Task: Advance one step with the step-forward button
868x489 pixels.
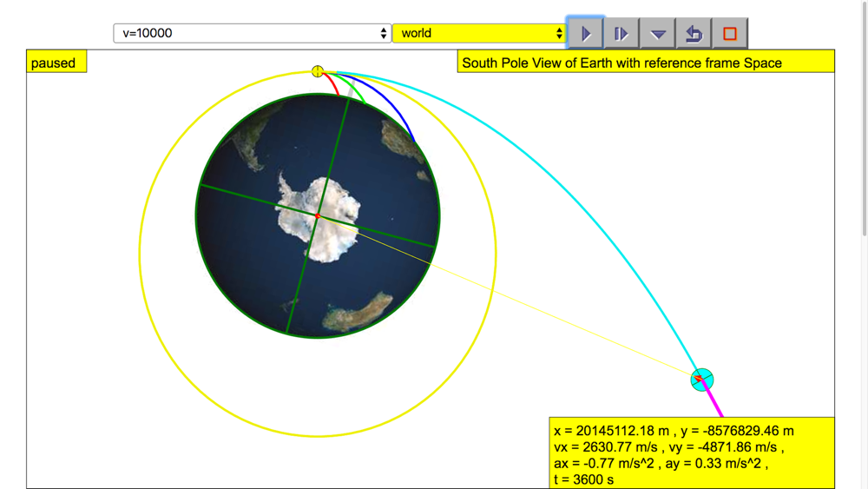Action: pos(621,33)
